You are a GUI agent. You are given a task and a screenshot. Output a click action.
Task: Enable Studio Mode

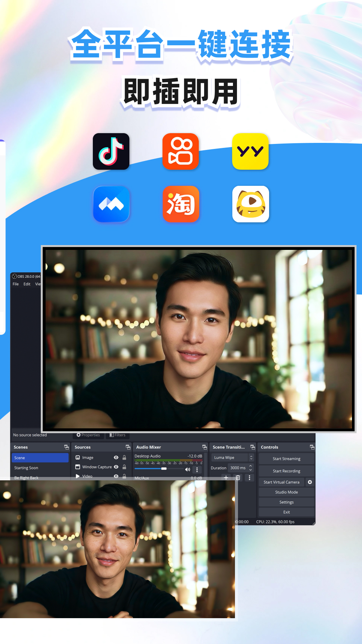point(287,492)
